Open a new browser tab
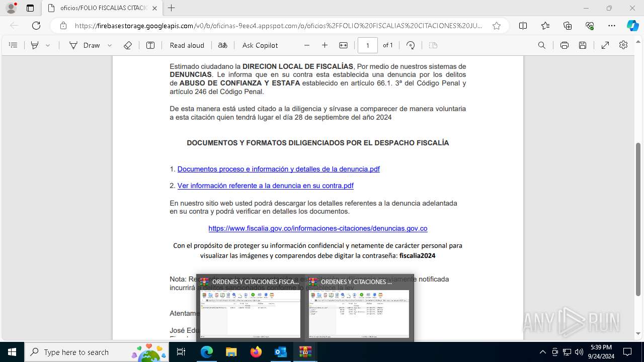Image resolution: width=644 pixels, height=362 pixels. pyautogui.click(x=172, y=8)
